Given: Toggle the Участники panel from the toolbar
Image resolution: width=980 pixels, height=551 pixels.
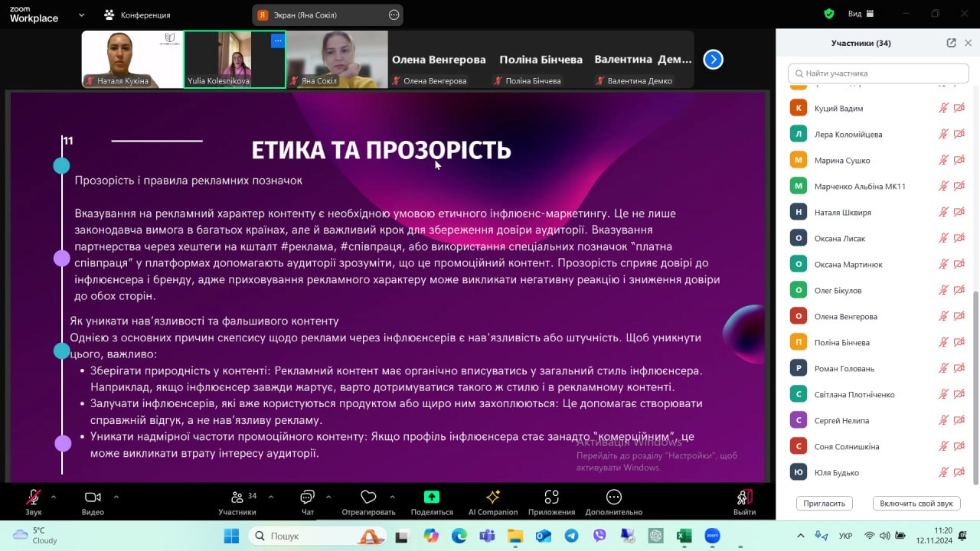Looking at the screenshot, I should 237,501.
